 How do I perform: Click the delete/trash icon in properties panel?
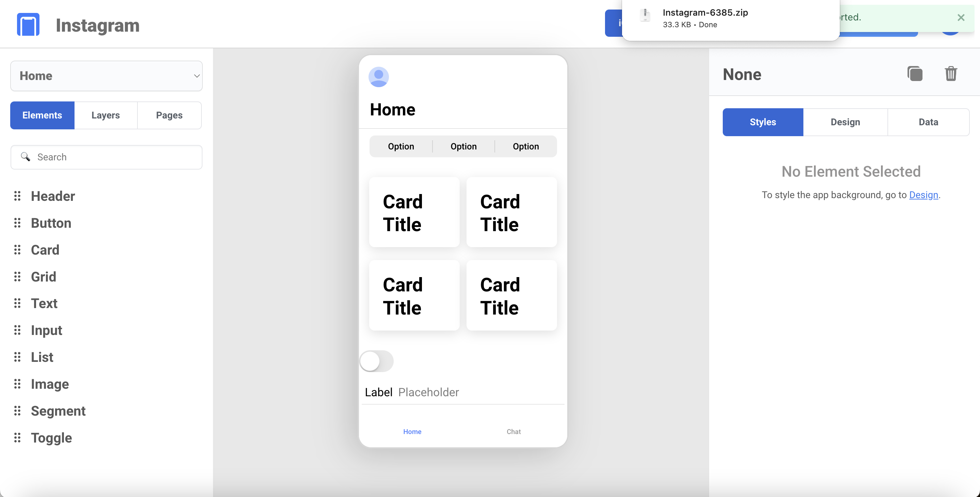[951, 74]
